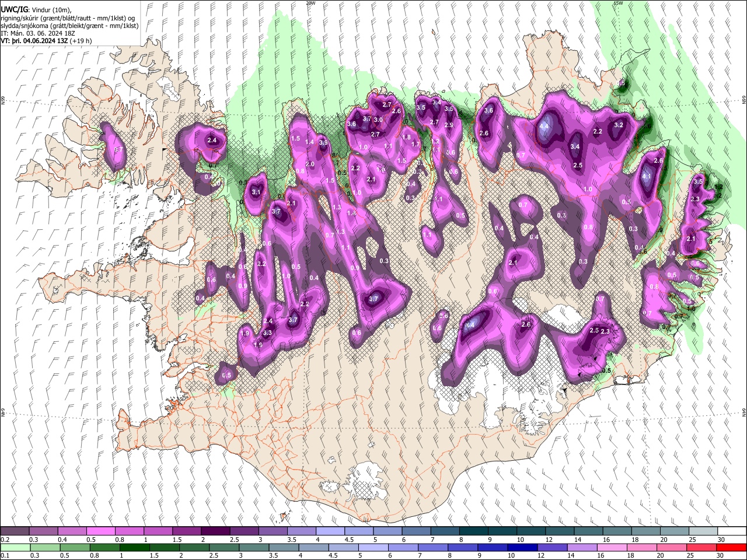This screenshot has height=560, width=747.
Task: Click the 15W longitude label
Action: point(617,3)
